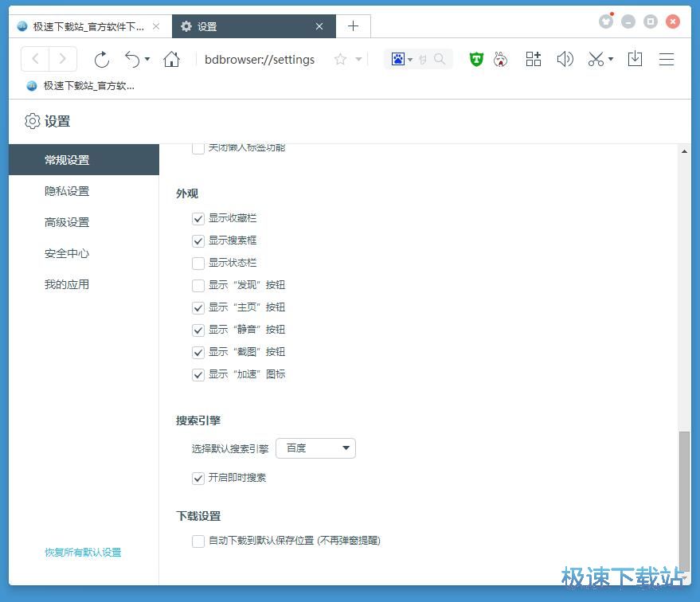Enable 显示"发现"按钮 checkbox

(198, 286)
